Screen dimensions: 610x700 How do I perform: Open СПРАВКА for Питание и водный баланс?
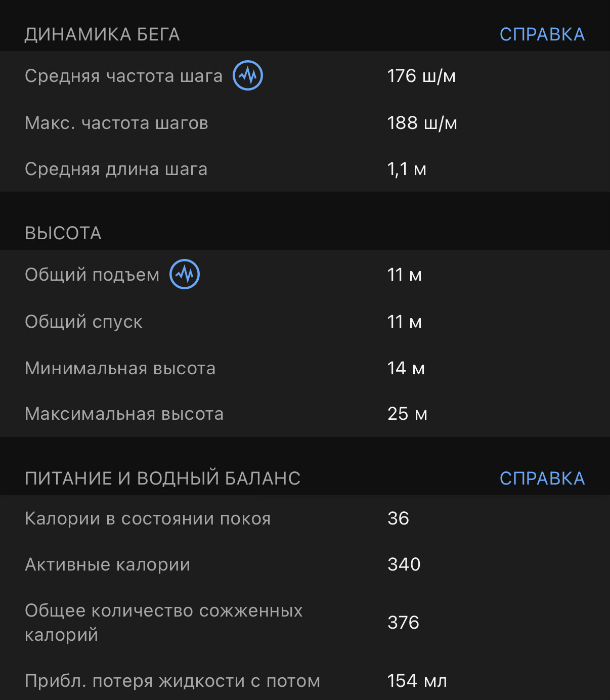click(x=542, y=478)
